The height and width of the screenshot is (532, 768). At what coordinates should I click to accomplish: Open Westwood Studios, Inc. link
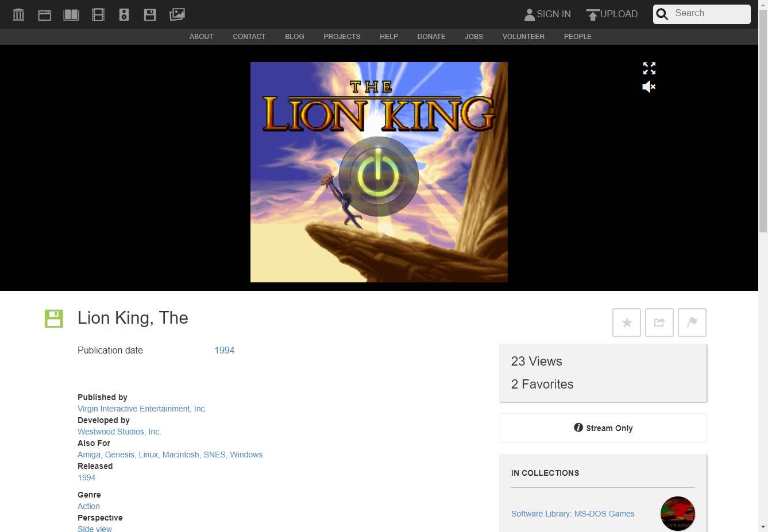coord(119,432)
